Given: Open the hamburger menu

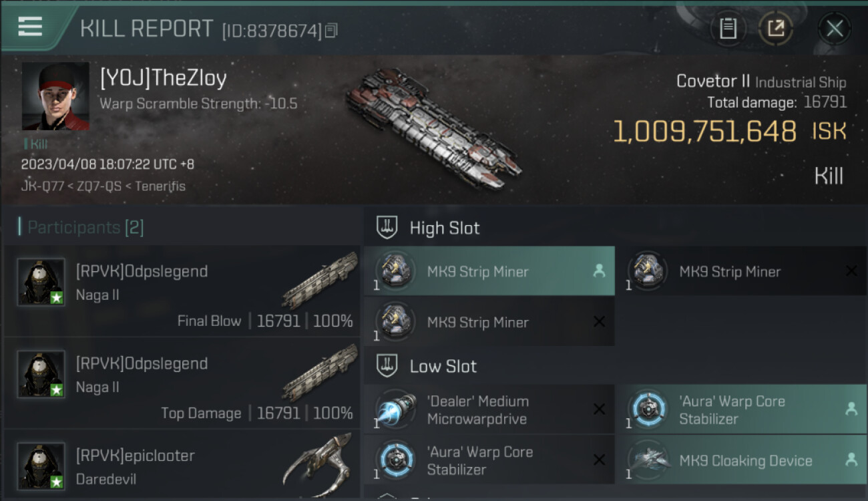Looking at the screenshot, I should click(31, 27).
